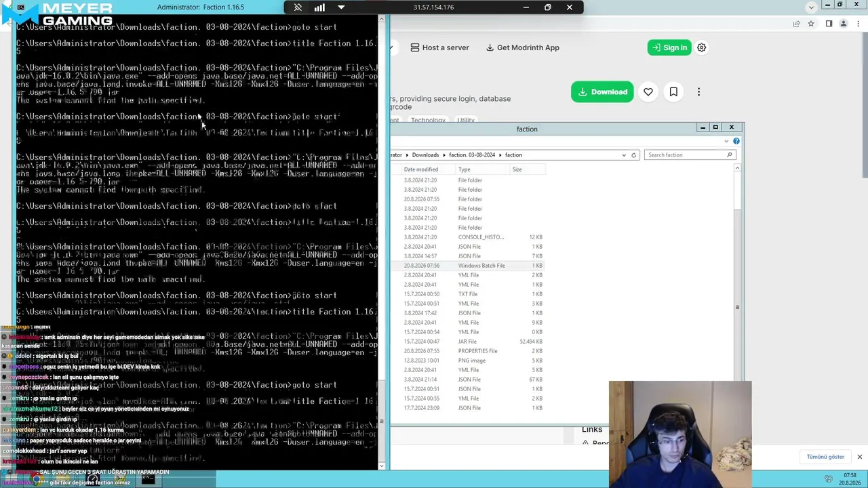Screen dimensions: 868x488
Task: Click the Links heading on Modrinth page
Action: pos(592,430)
